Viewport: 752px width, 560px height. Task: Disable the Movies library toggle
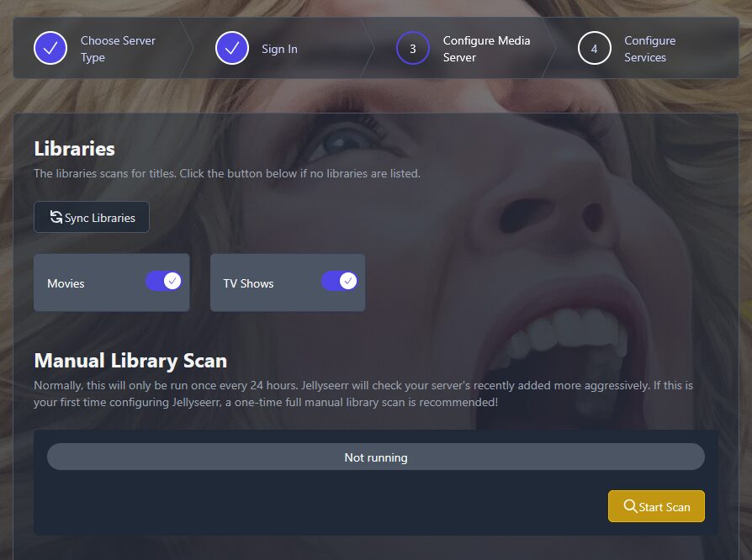click(163, 281)
